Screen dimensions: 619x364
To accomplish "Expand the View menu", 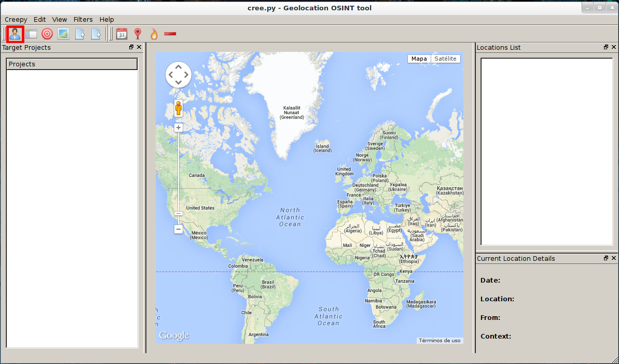I will 60,19.
